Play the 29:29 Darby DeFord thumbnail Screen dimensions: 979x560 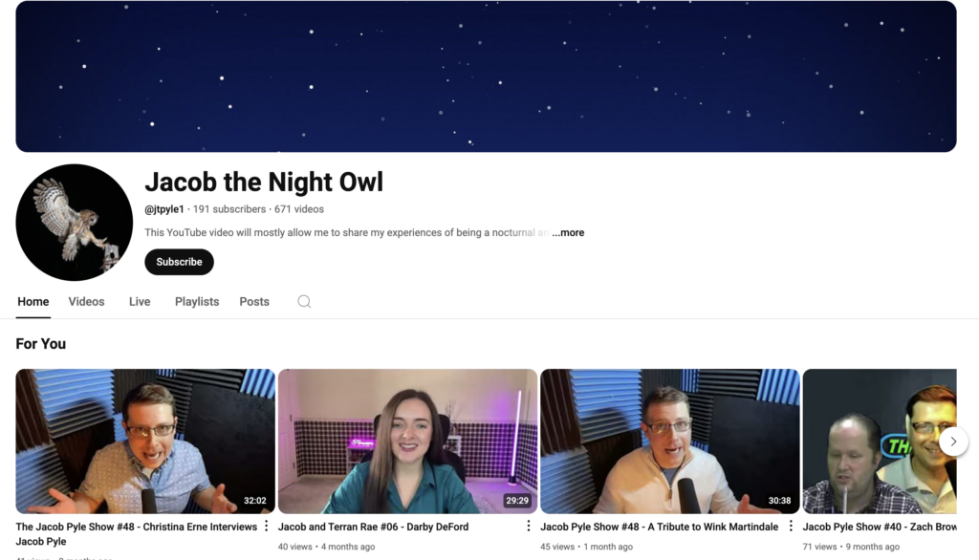point(407,442)
